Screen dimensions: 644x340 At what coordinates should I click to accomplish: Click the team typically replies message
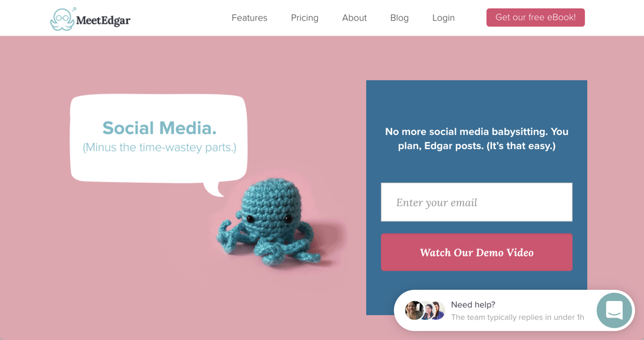[518, 317]
